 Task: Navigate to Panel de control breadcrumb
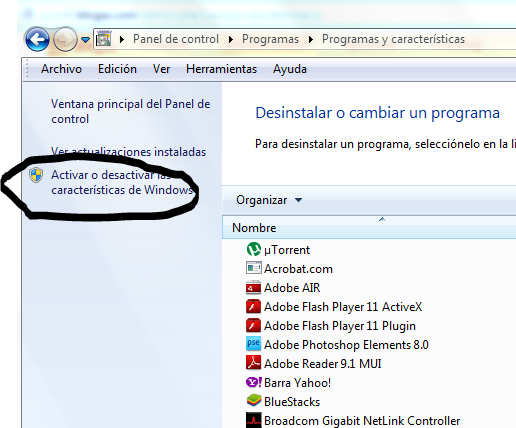[x=176, y=39]
